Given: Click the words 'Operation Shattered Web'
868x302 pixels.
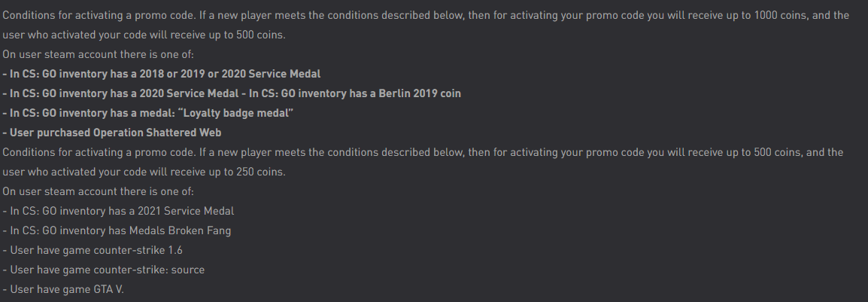Looking at the screenshot, I should (x=157, y=133).
